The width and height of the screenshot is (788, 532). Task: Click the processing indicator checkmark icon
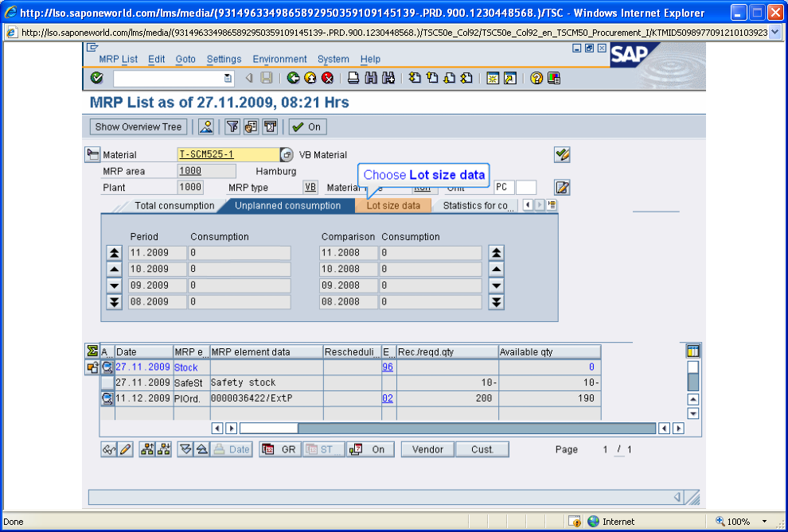562,154
